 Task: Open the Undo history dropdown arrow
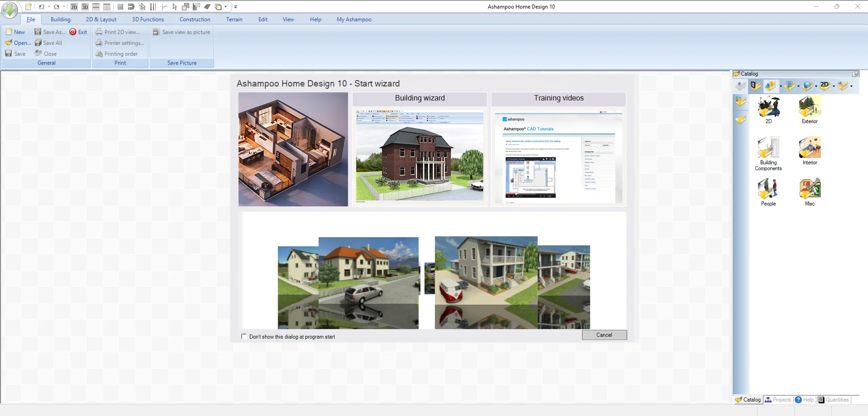click(49, 7)
